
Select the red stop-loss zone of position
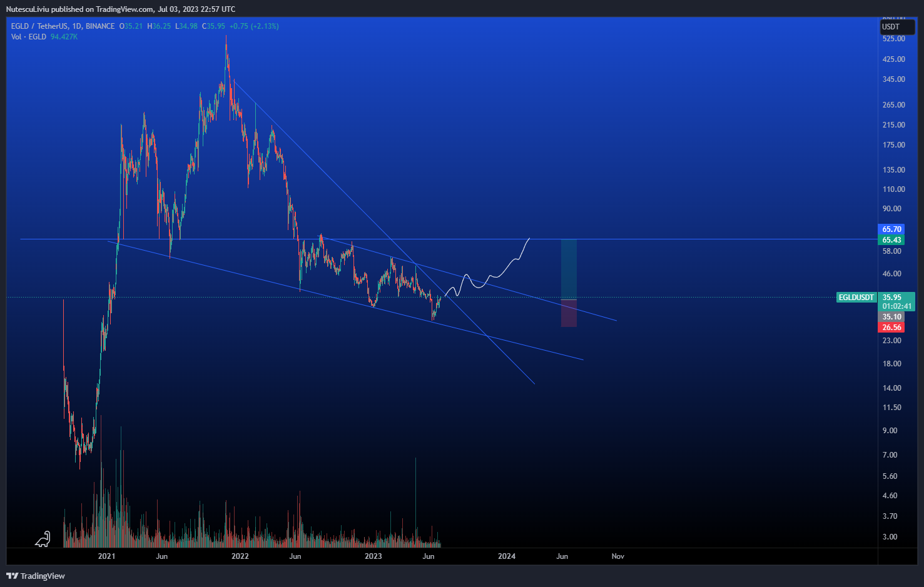(569, 313)
